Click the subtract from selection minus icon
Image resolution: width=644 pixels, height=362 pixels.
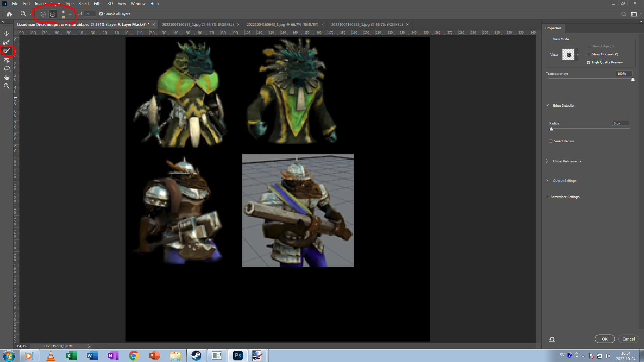(x=53, y=14)
